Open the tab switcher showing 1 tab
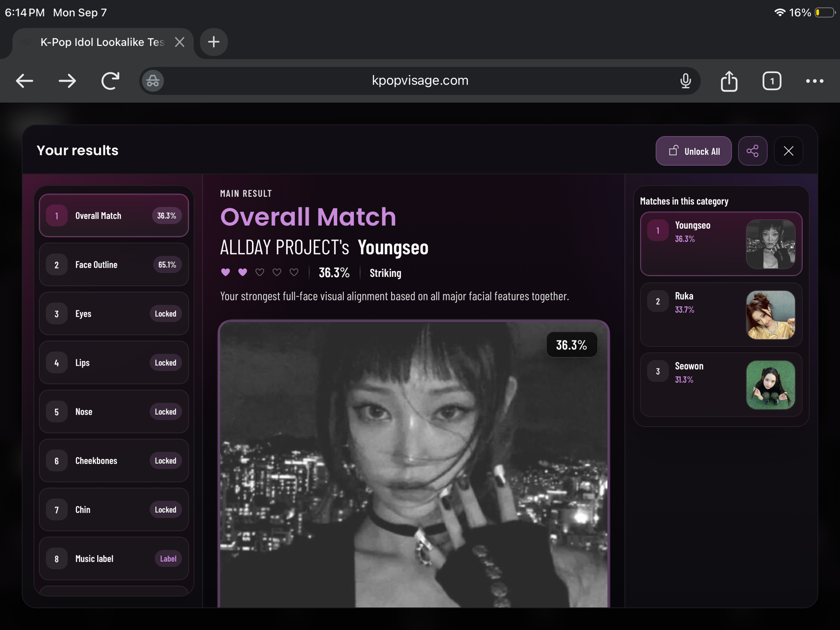This screenshot has width=840, height=630. 772,81
